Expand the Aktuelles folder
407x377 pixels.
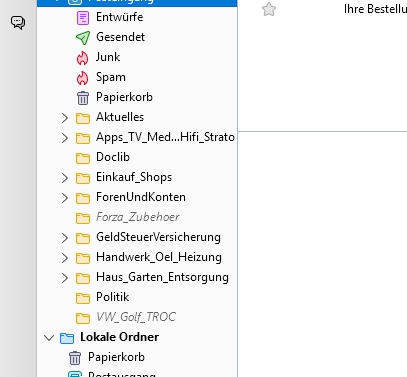(x=65, y=118)
